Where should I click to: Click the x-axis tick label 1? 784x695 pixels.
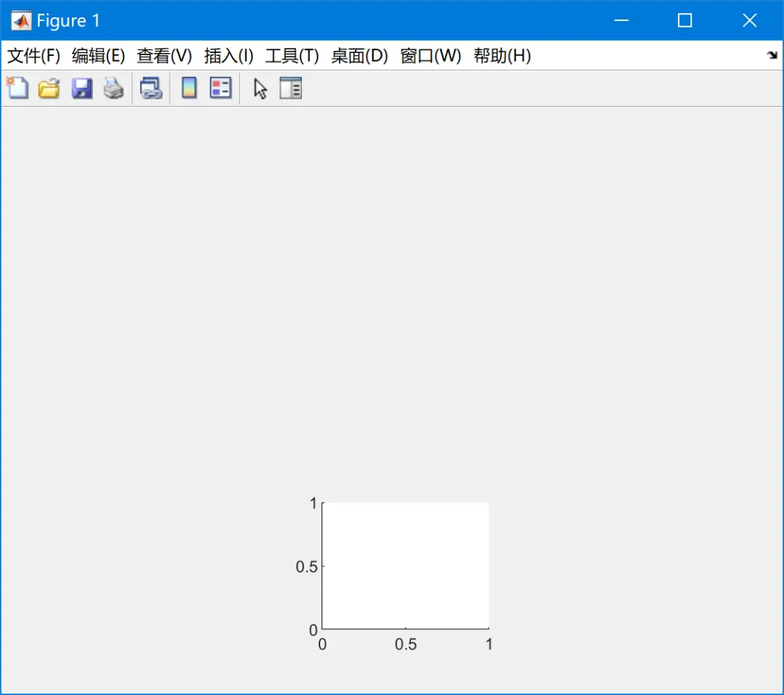pyautogui.click(x=489, y=644)
